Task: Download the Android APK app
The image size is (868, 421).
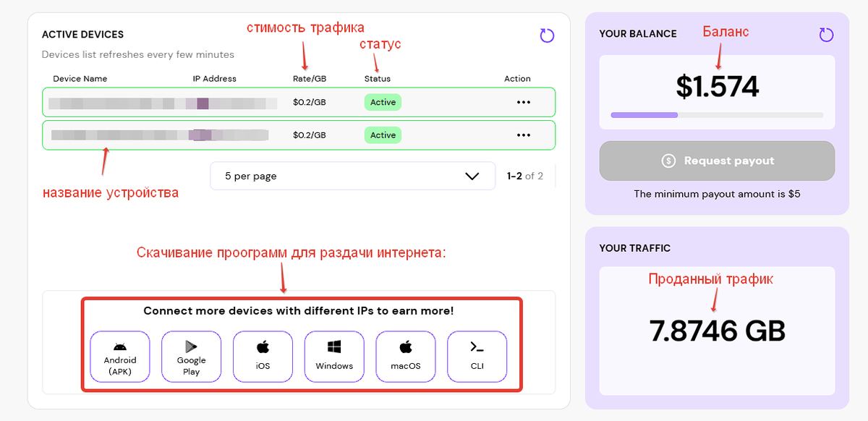Action: [120, 357]
